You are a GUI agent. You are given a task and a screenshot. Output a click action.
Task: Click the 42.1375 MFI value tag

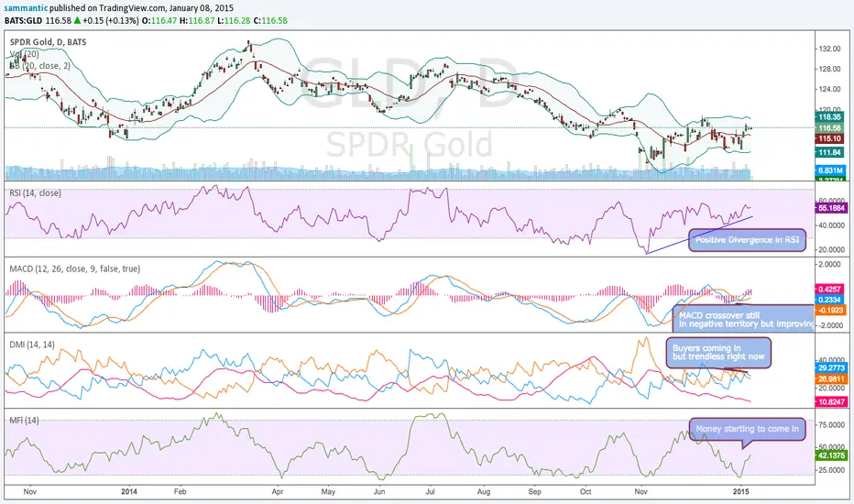[831, 455]
